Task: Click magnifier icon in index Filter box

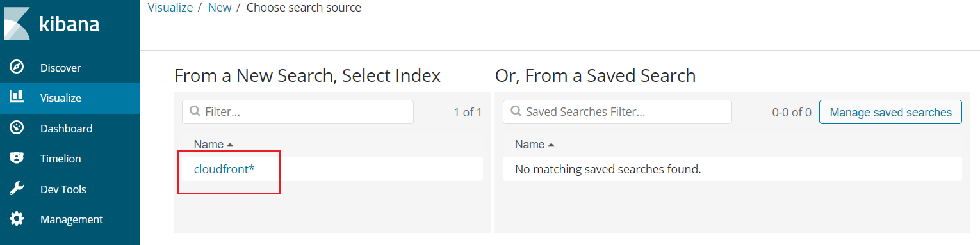Action: [195, 112]
